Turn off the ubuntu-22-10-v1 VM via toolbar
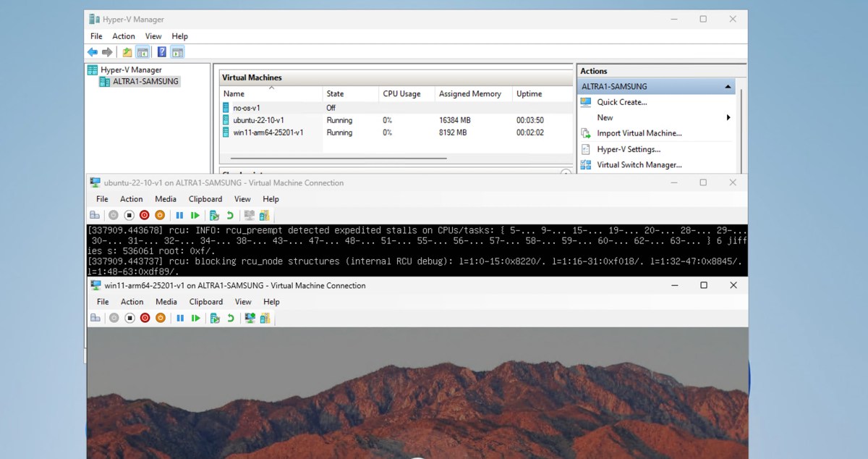The width and height of the screenshot is (868, 459). coord(129,216)
